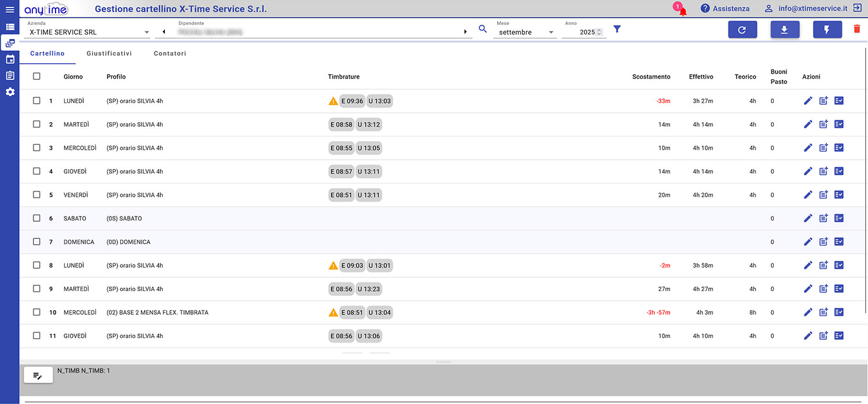Open the hamburger menu in top-left
The image size is (868, 404).
pos(9,9)
